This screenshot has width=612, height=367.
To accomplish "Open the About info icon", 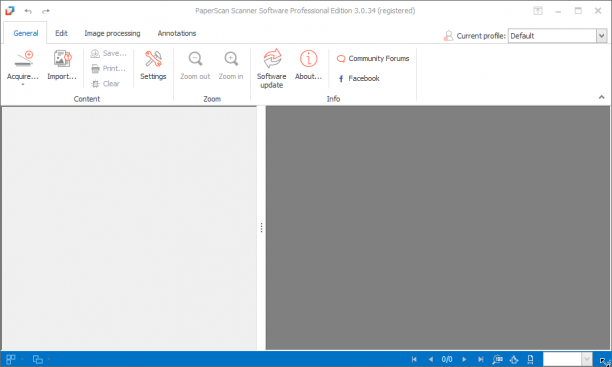I will point(308,59).
